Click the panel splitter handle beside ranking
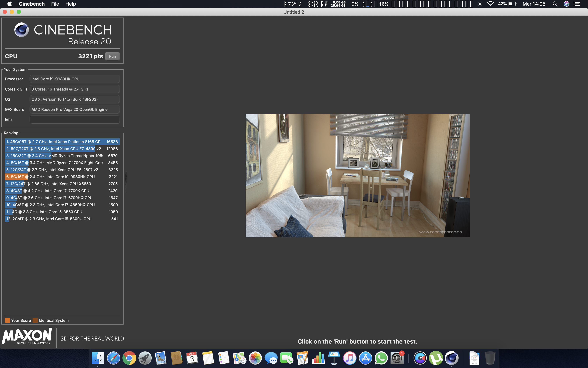The height and width of the screenshot is (368, 588). tap(126, 182)
